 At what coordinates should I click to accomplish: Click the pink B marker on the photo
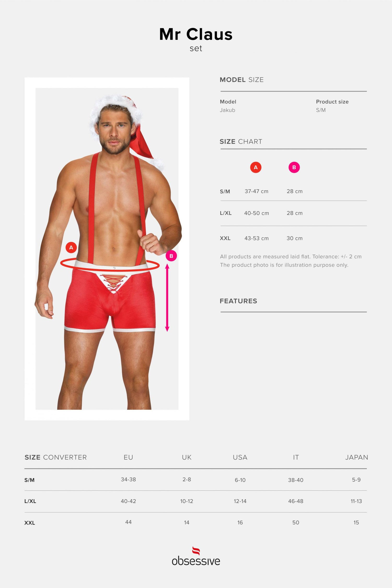pos(171,256)
